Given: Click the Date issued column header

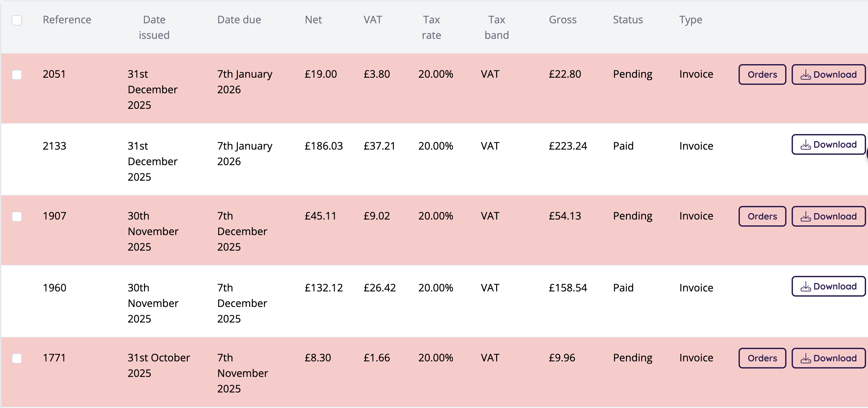Looking at the screenshot, I should [154, 27].
